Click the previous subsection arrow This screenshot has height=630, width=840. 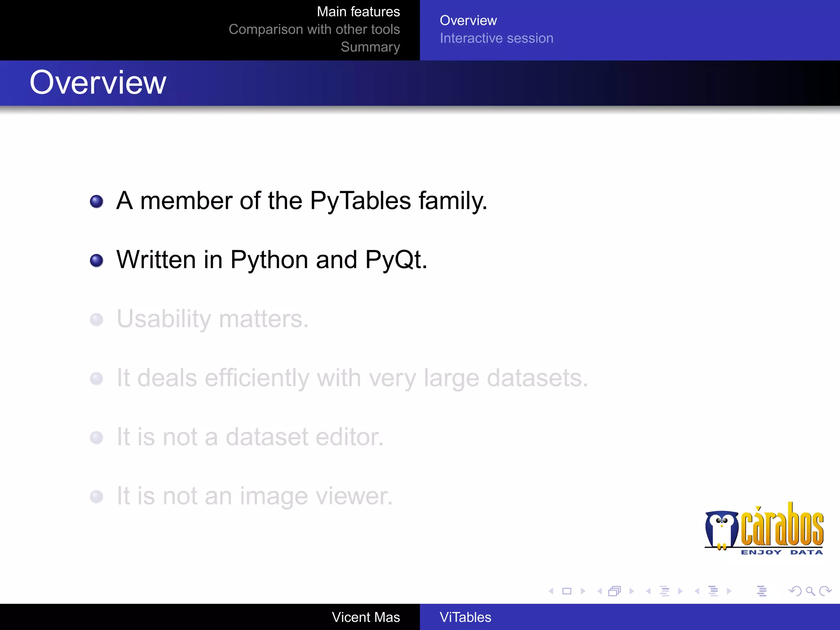pos(648,591)
